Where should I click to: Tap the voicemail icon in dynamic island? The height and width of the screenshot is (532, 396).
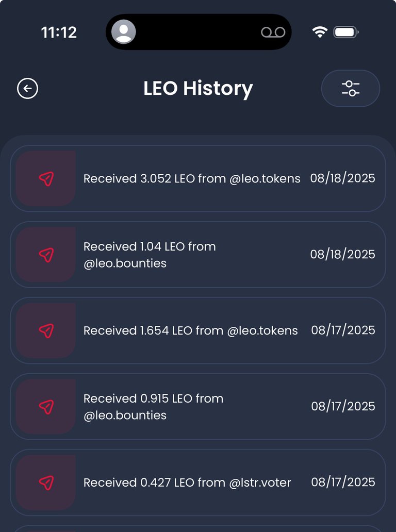tap(273, 32)
